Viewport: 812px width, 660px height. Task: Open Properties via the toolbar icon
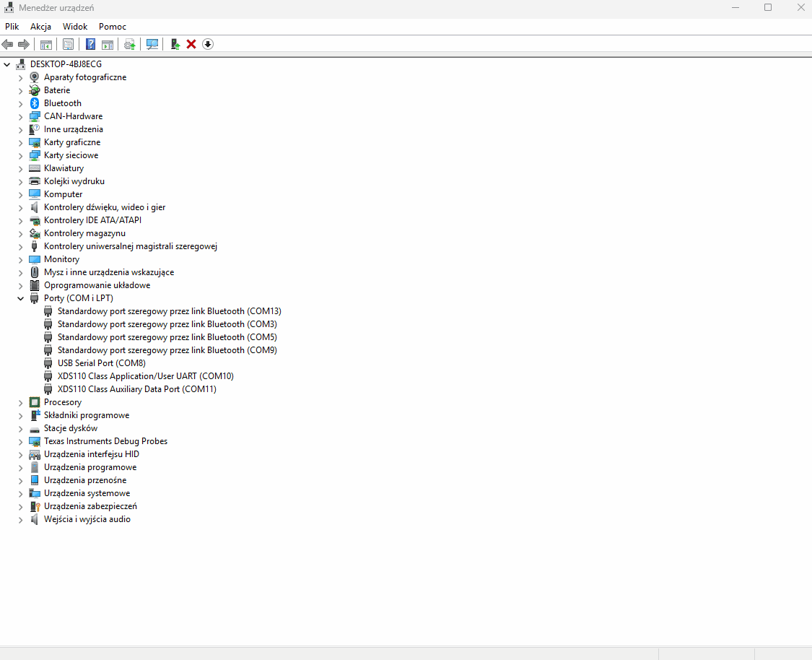(68, 45)
